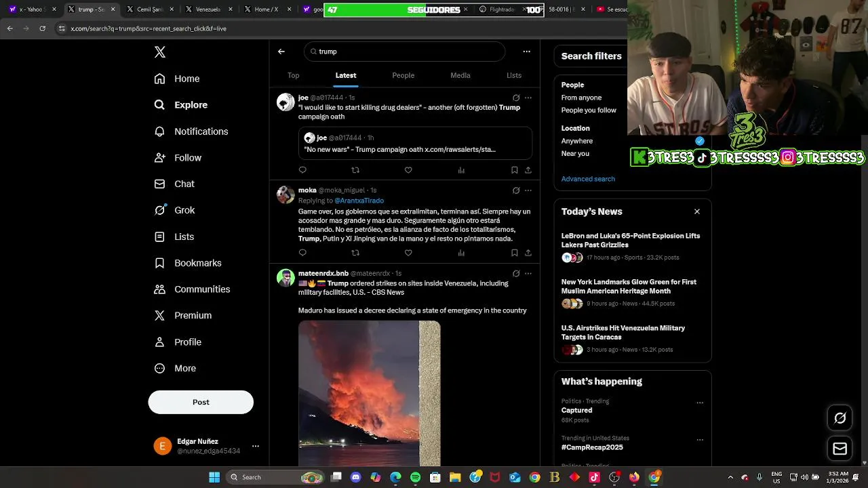Click the white Post button
Viewport: 868px width, 488px height.
[201, 402]
